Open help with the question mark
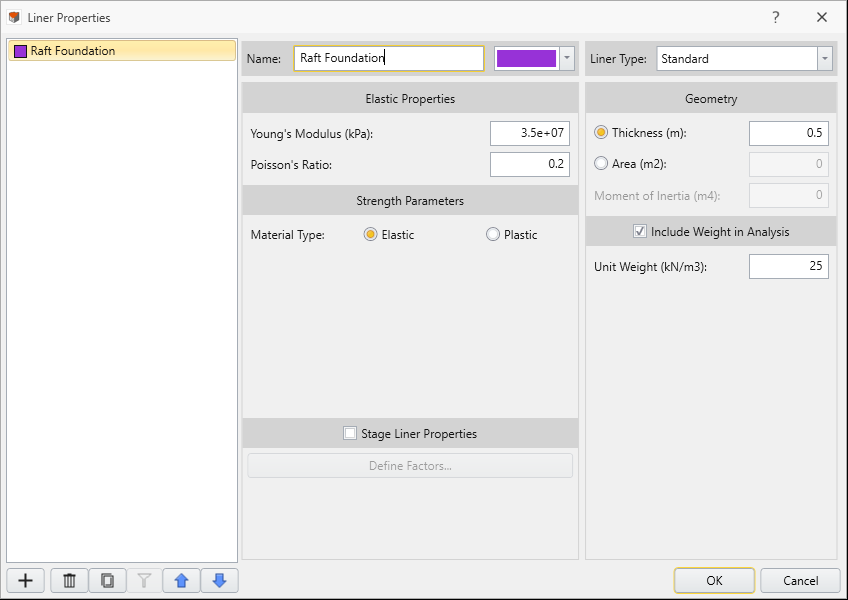This screenshot has height=600, width=848. click(x=776, y=17)
